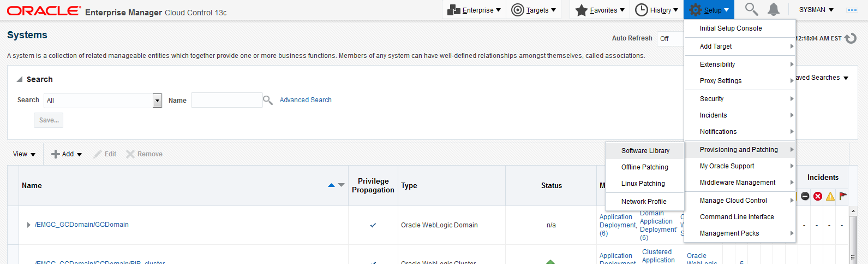
Task: Expand the Incidents submenu item
Action: (x=739, y=115)
